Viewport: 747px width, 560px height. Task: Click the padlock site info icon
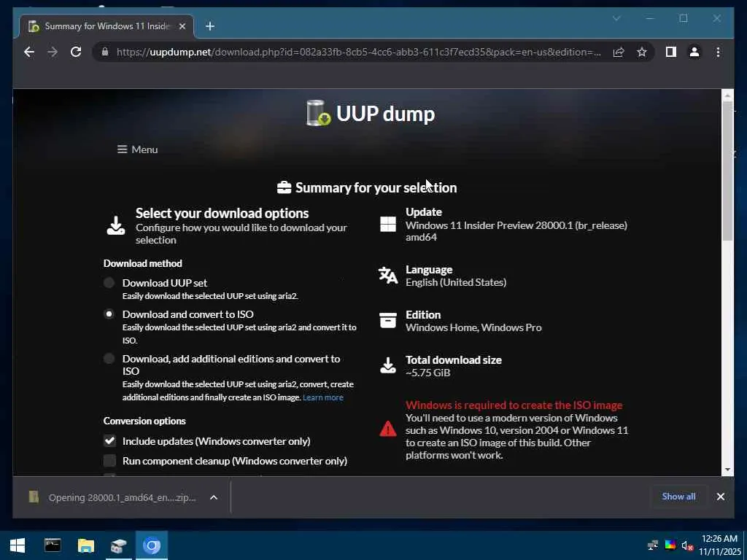(105, 52)
